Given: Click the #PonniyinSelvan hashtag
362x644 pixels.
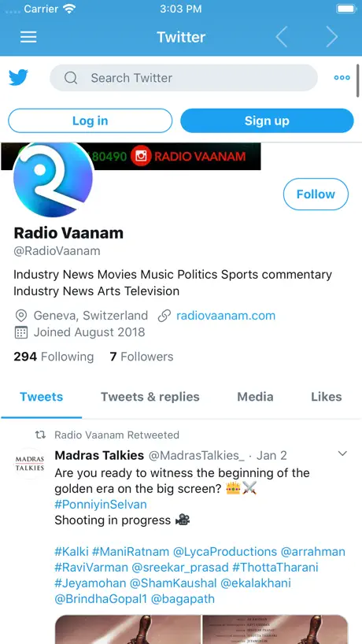Looking at the screenshot, I should tap(101, 505).
